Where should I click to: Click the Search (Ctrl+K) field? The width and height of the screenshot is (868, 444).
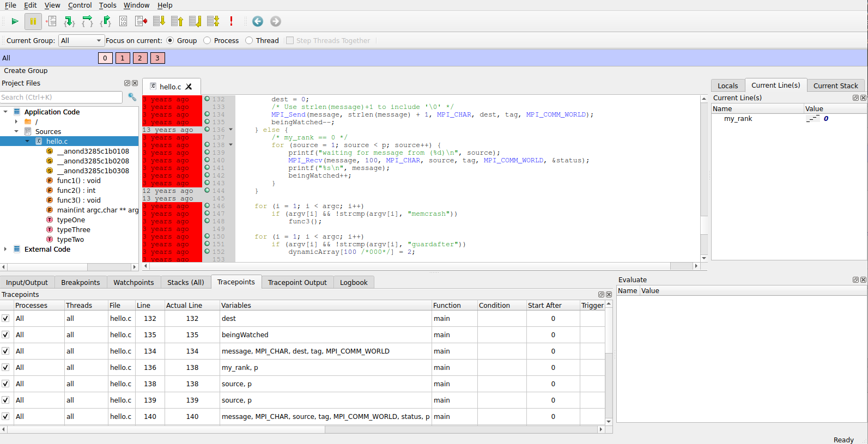point(61,97)
